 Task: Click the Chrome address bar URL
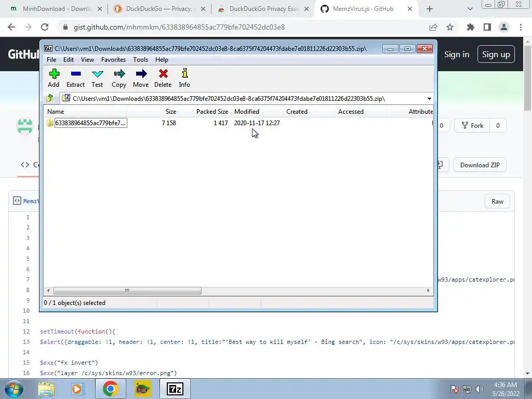[179, 27]
